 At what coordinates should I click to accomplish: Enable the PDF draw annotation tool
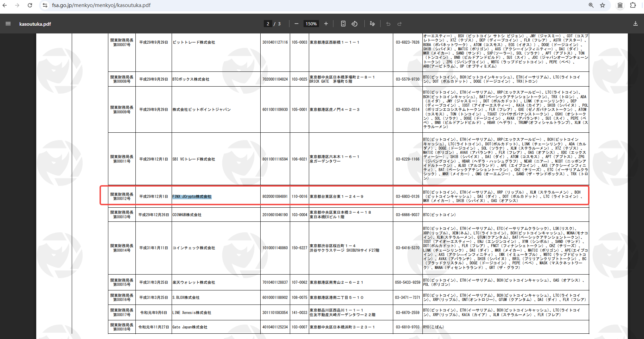point(372,24)
